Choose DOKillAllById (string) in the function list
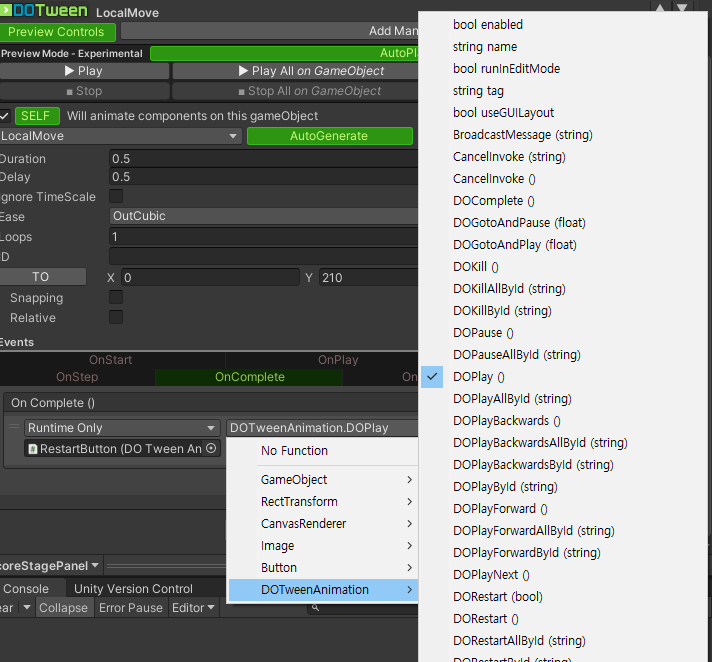This screenshot has width=712, height=662. pos(509,289)
